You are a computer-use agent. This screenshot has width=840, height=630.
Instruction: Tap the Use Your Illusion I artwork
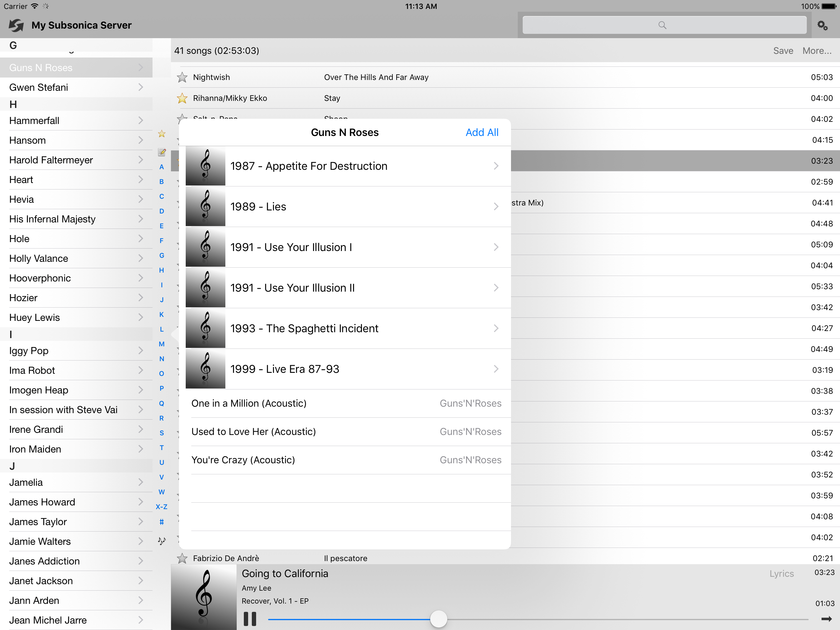[x=205, y=247]
